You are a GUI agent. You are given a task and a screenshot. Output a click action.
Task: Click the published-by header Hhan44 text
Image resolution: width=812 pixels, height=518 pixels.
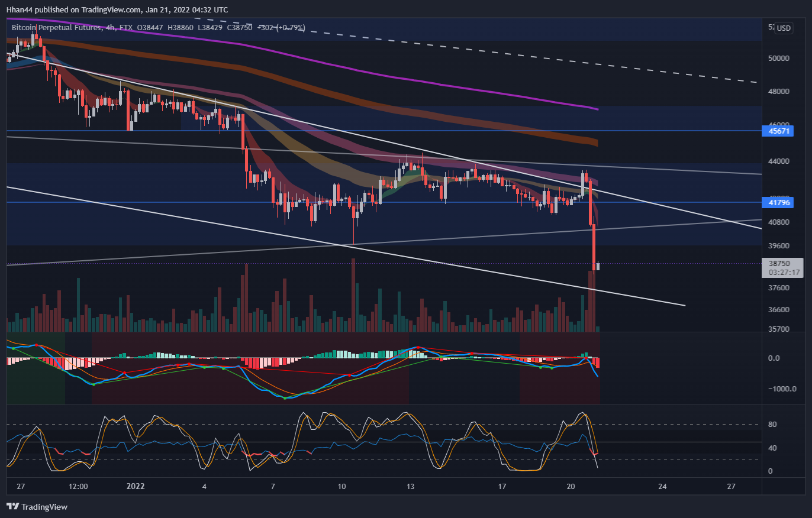coord(19,9)
